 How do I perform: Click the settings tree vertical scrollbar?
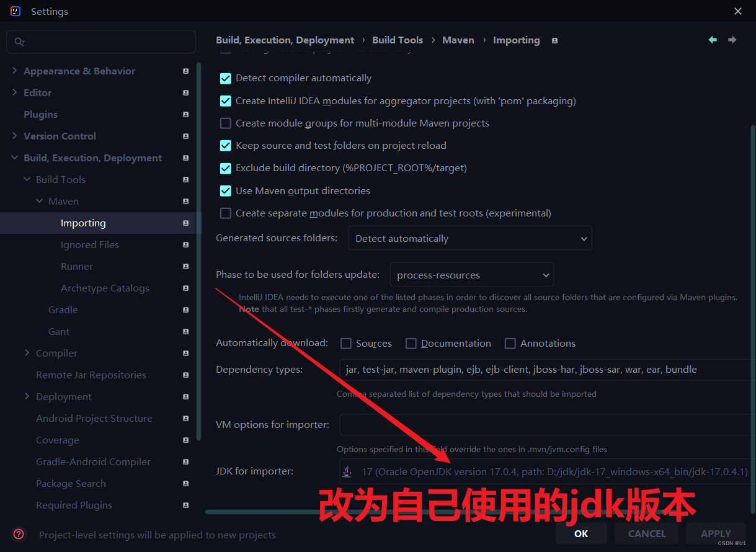pos(199,251)
